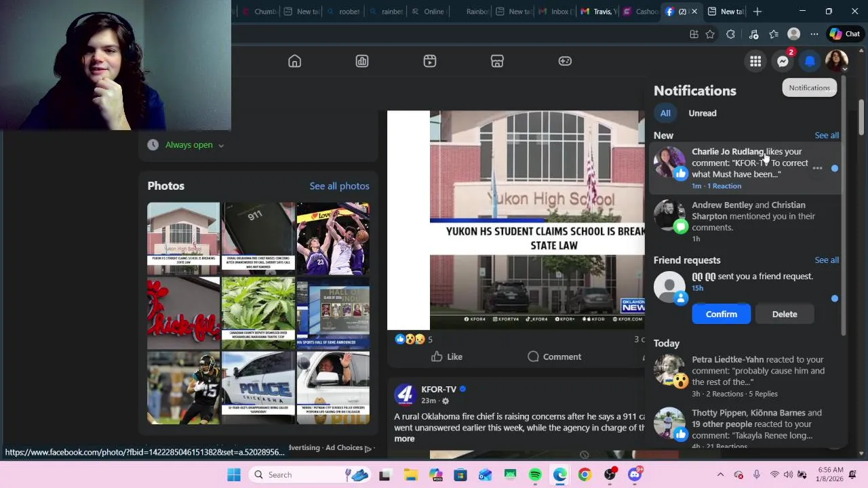Viewport: 868px width, 488px height.
Task: Open the Edge split screen icon
Action: 694,34
